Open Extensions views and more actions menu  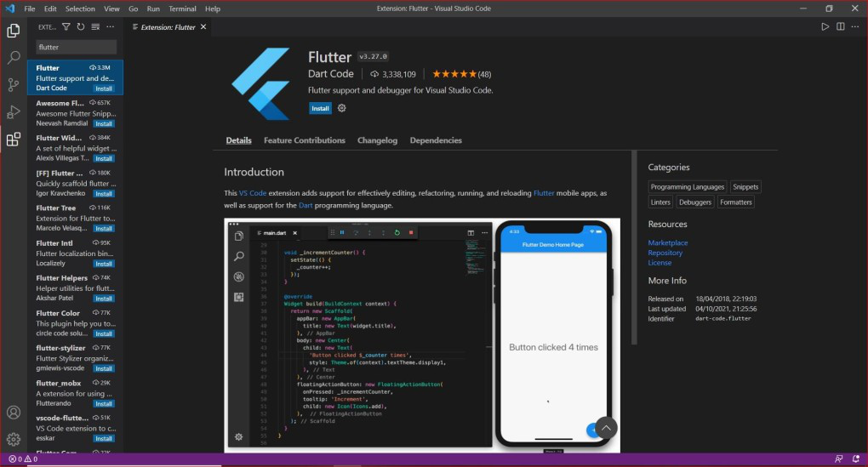[110, 26]
